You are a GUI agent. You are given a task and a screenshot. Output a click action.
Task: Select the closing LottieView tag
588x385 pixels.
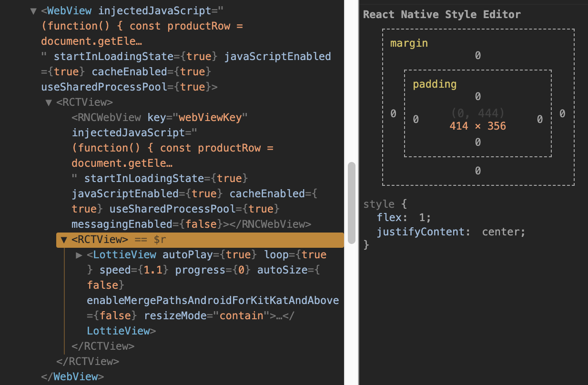pos(121,330)
